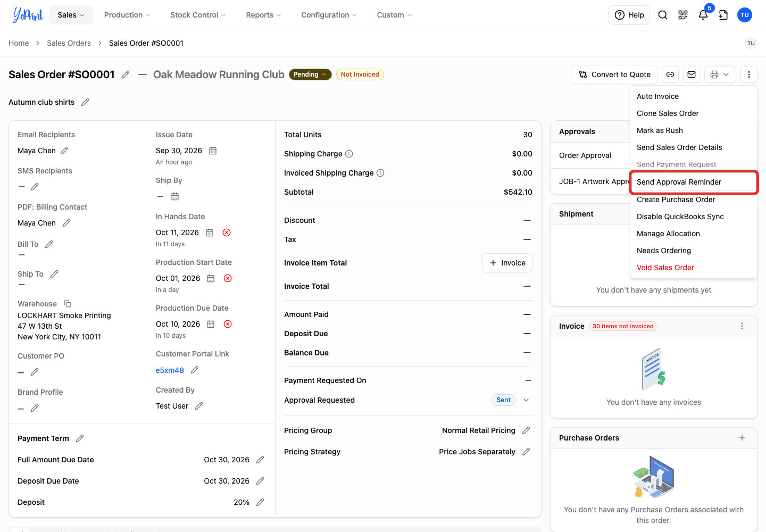Open the Reports menu
Image resolution: width=766 pixels, height=532 pixels.
click(263, 15)
